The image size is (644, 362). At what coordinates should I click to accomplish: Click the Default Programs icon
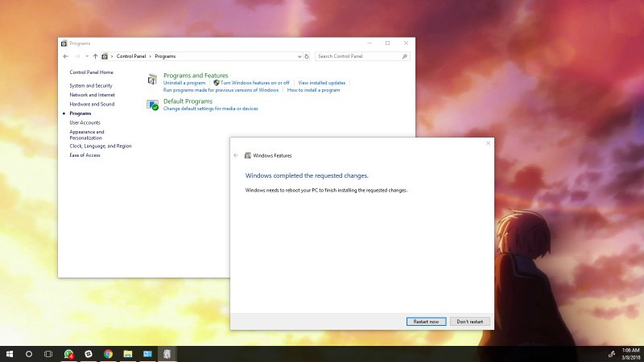(x=152, y=105)
